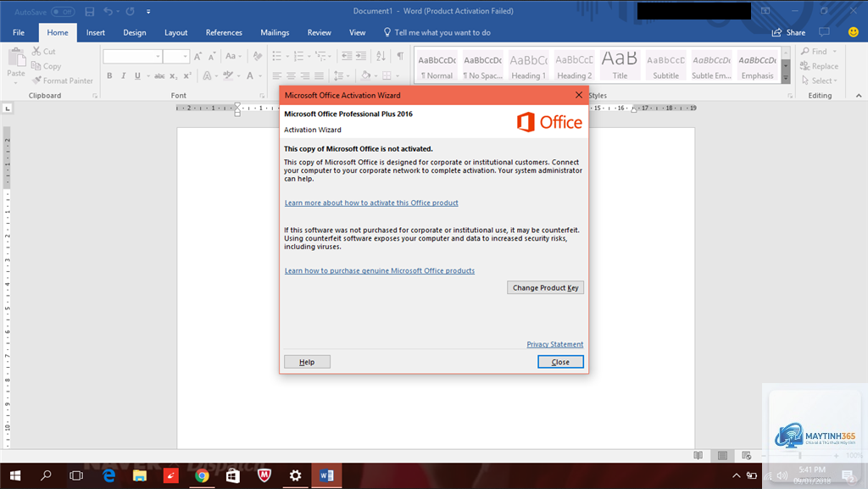Image resolution: width=868 pixels, height=489 pixels.
Task: Apply the Heading 1 style
Action: tap(528, 65)
